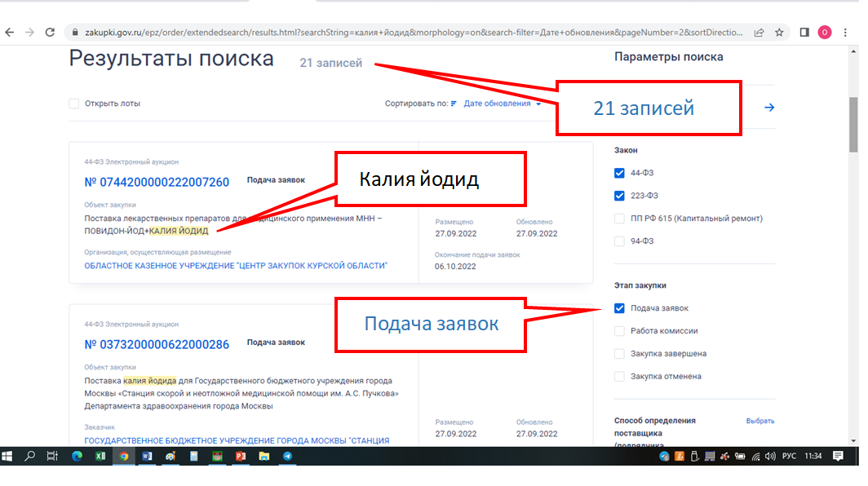
Task: Enable the Открыть лоты option
Action: tap(73, 104)
